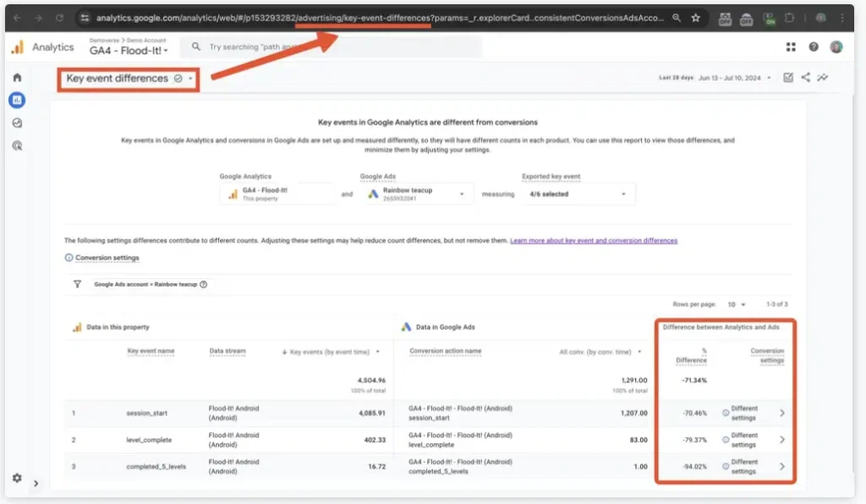The width and height of the screenshot is (866, 504).
Task: Open the help question mark icon
Action: (x=814, y=47)
